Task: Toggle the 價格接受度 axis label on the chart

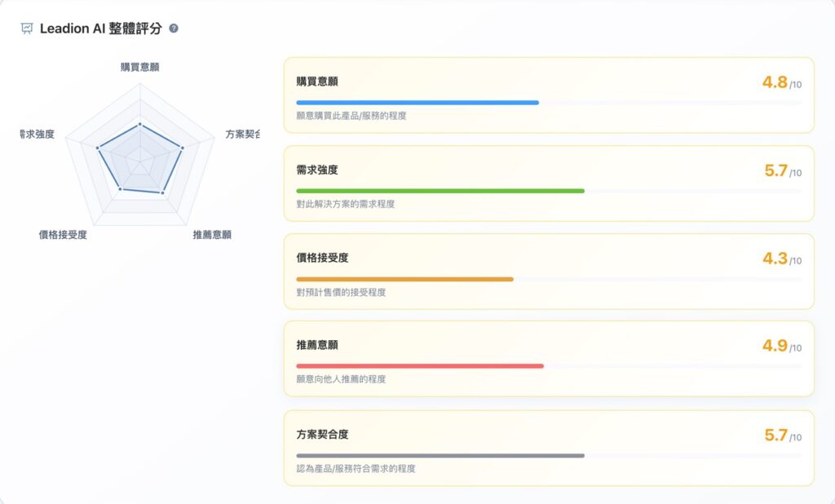Action: click(64, 234)
